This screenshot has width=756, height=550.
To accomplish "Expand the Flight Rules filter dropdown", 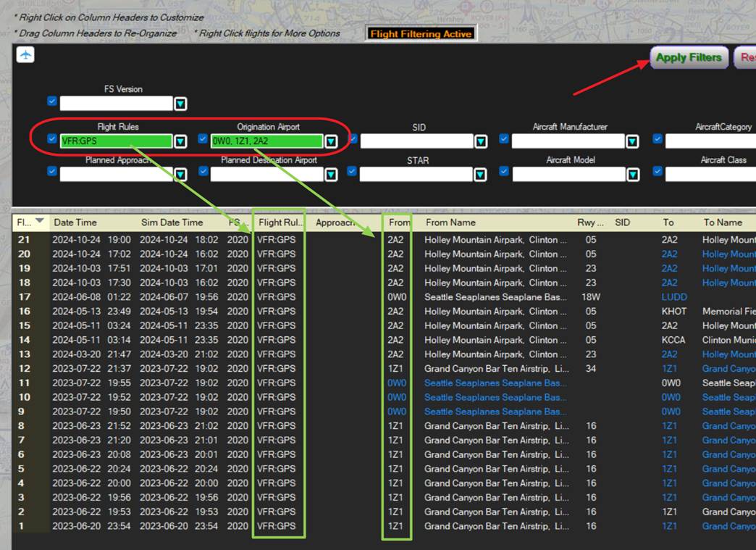I will (180, 141).
